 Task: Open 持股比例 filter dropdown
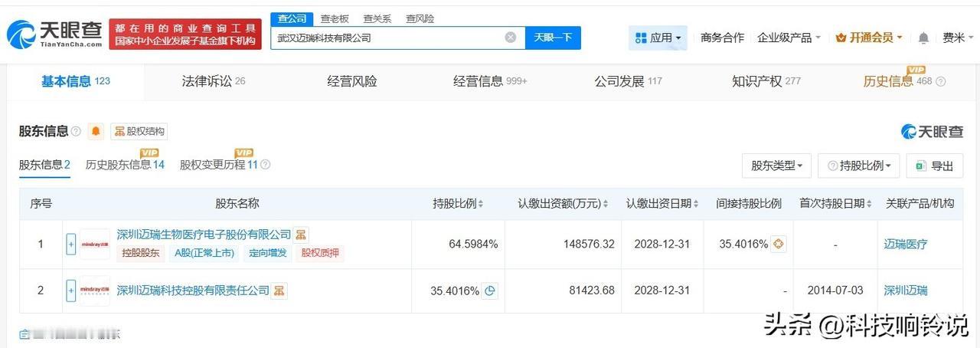tap(859, 166)
